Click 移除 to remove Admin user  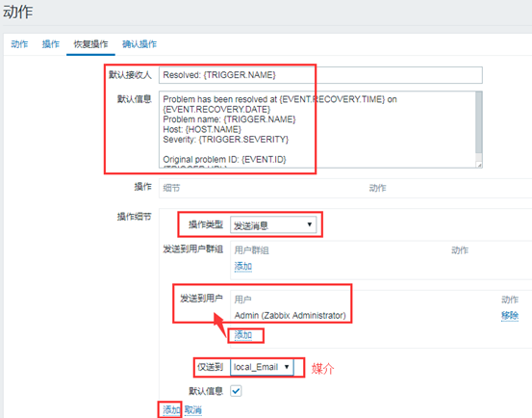coord(510,316)
